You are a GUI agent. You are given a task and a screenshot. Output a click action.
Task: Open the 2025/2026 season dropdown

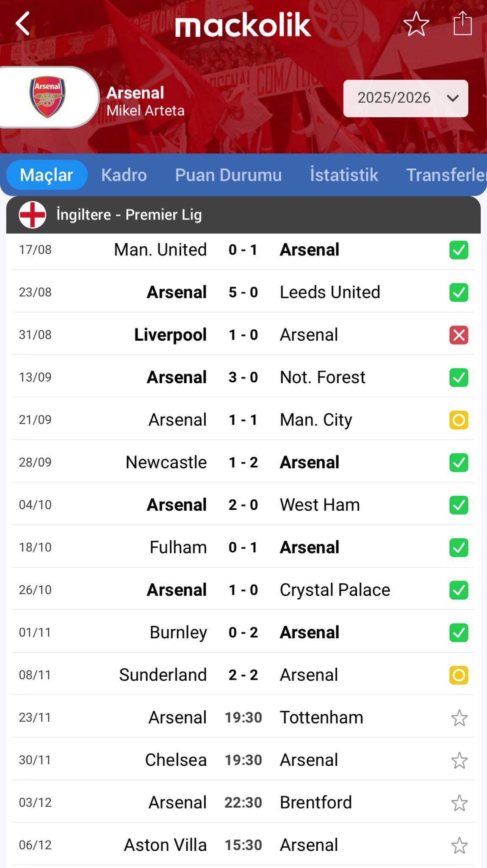tap(405, 98)
